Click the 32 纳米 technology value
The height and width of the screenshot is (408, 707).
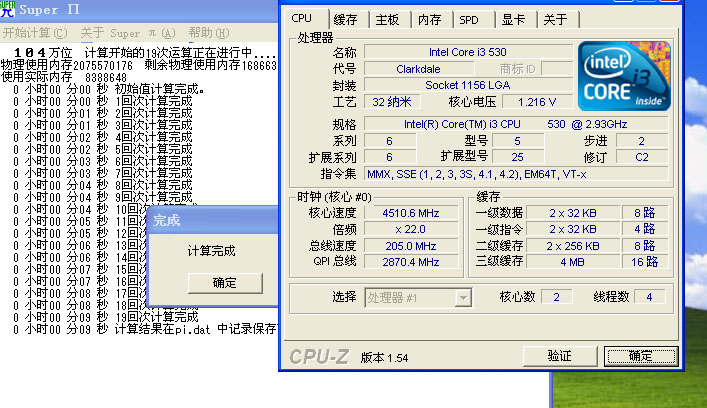click(x=392, y=102)
